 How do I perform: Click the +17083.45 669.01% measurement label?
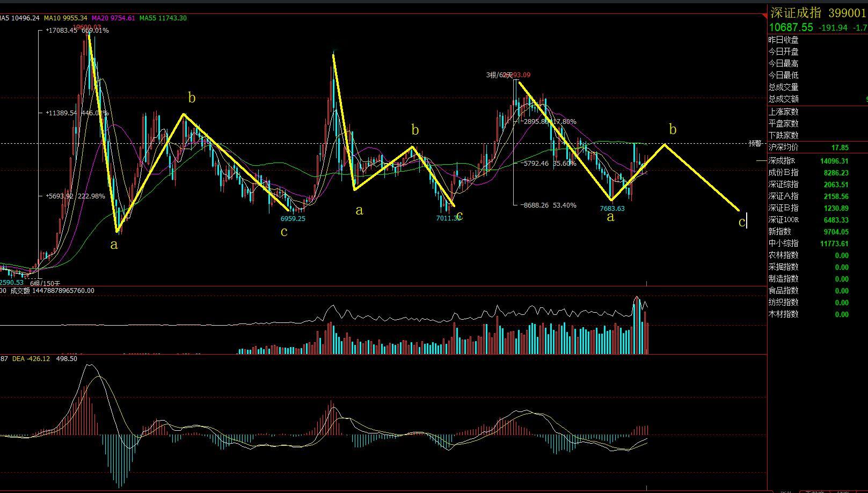(77, 31)
